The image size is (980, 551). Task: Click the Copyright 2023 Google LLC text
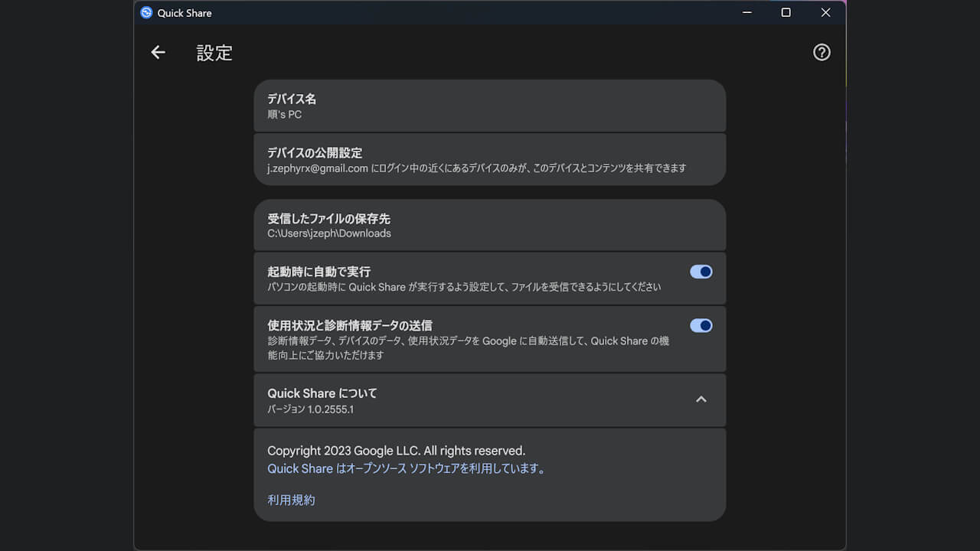[397, 451]
